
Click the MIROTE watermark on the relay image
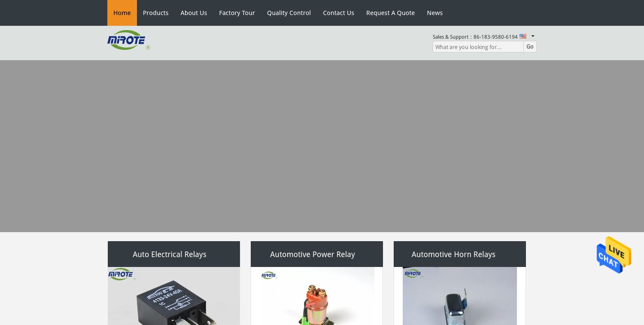point(122,274)
